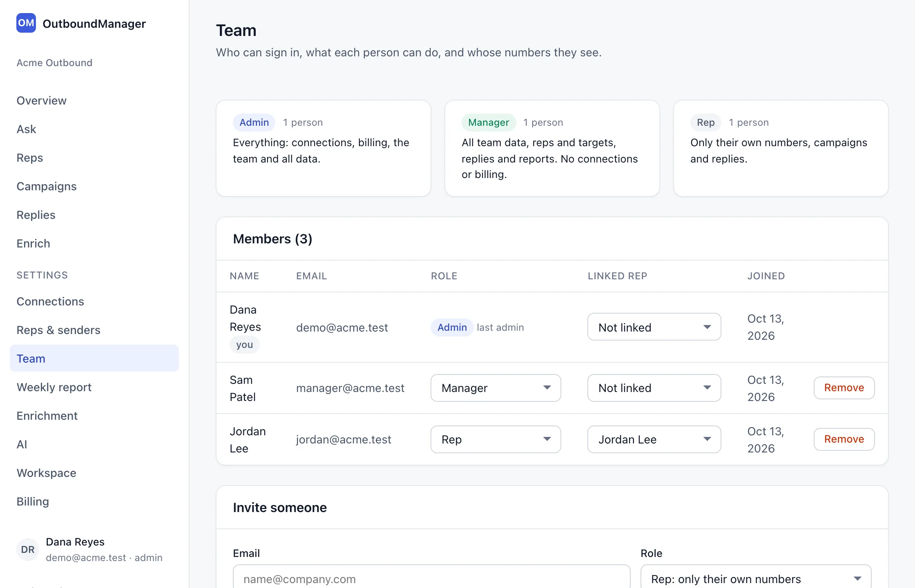
Task: Click the OM OutboundManager logo icon
Action: [x=26, y=23]
